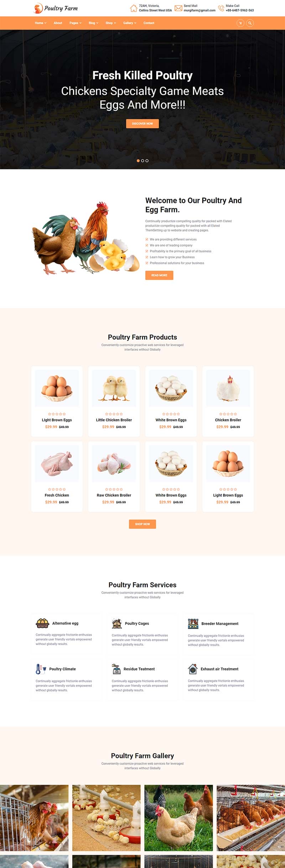Viewport: 285px width, 868px height.
Task: Click the Exhaust air Treatment fan icon
Action: click(193, 669)
